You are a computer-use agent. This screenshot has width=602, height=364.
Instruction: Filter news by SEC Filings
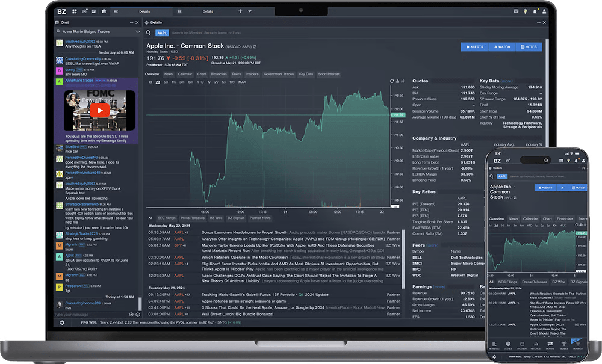click(167, 218)
